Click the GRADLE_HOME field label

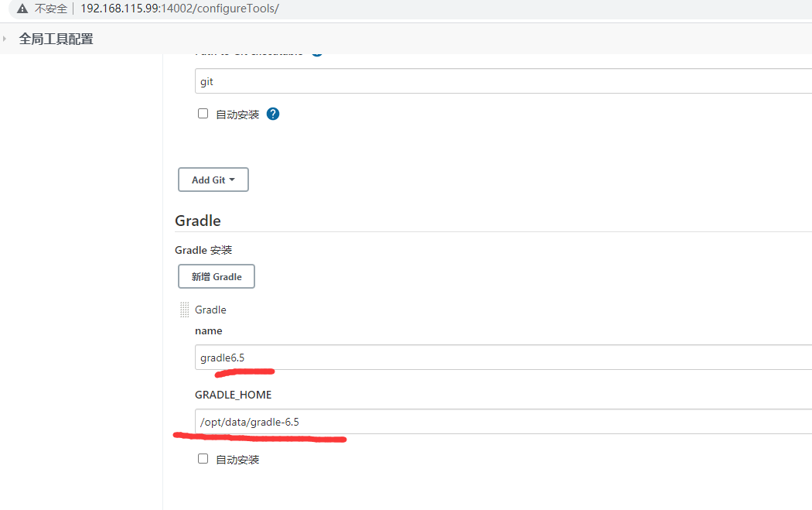(x=233, y=395)
